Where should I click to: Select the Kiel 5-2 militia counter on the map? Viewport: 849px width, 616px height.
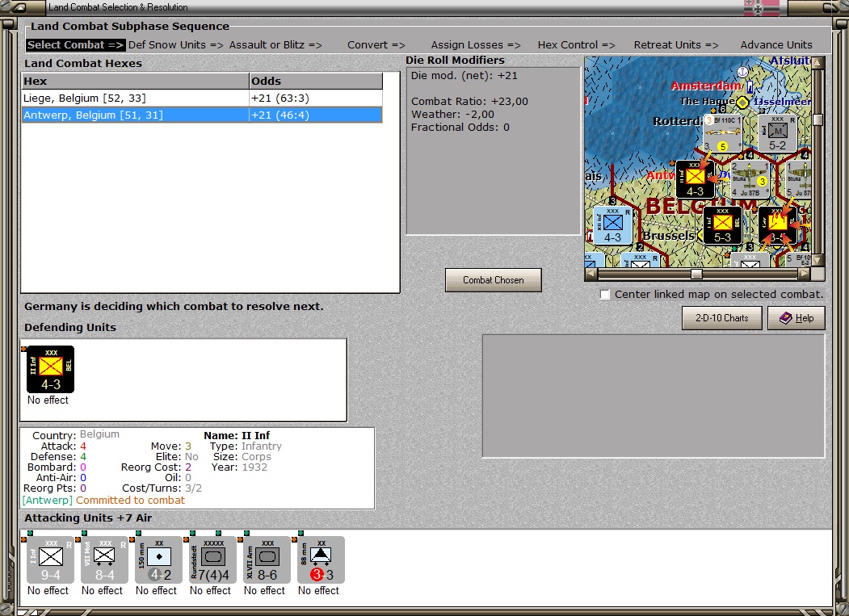(777, 133)
